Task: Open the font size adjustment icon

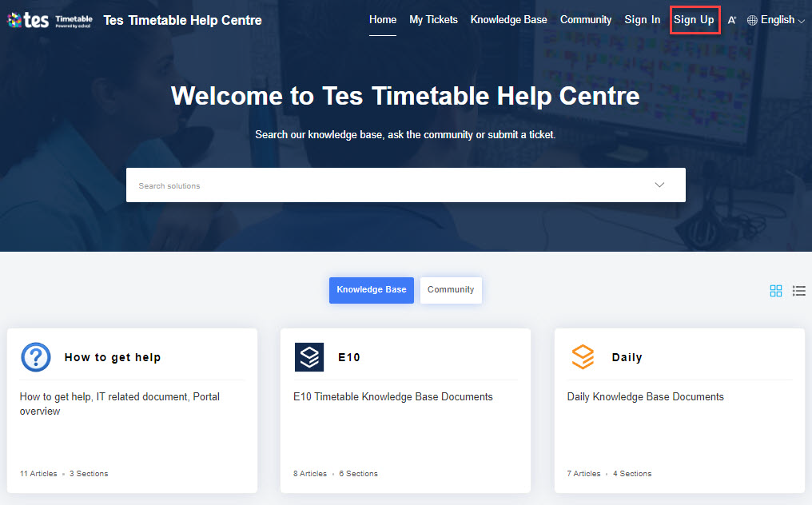Action: (732, 20)
